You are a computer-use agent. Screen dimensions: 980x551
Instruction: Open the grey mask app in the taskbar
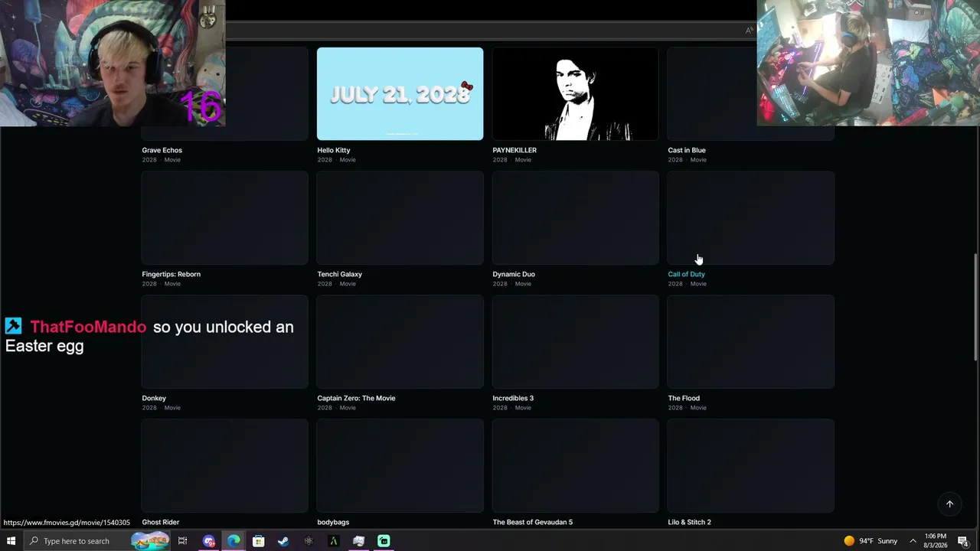click(x=358, y=541)
